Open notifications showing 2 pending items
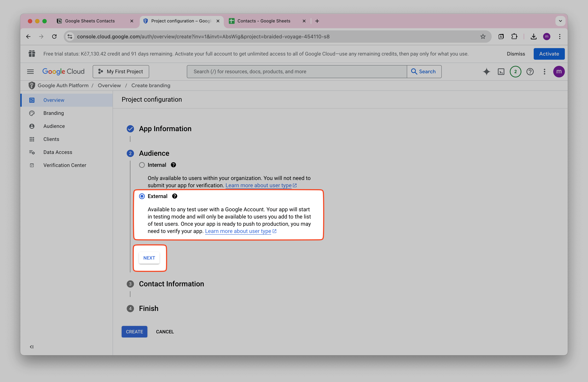The image size is (588, 382). click(x=515, y=72)
